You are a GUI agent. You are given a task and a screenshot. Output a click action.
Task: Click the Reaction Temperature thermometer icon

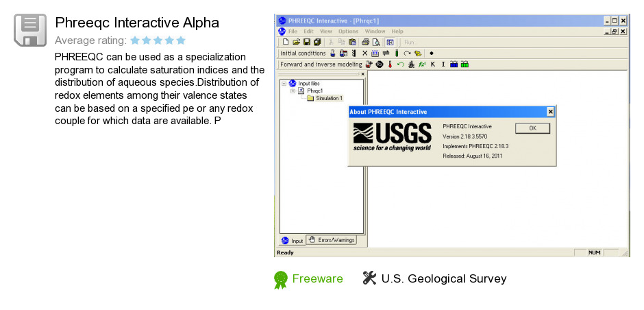(391, 64)
